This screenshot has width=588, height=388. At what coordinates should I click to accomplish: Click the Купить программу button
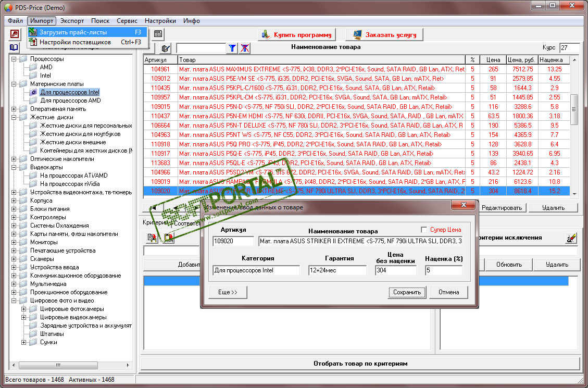(x=297, y=34)
